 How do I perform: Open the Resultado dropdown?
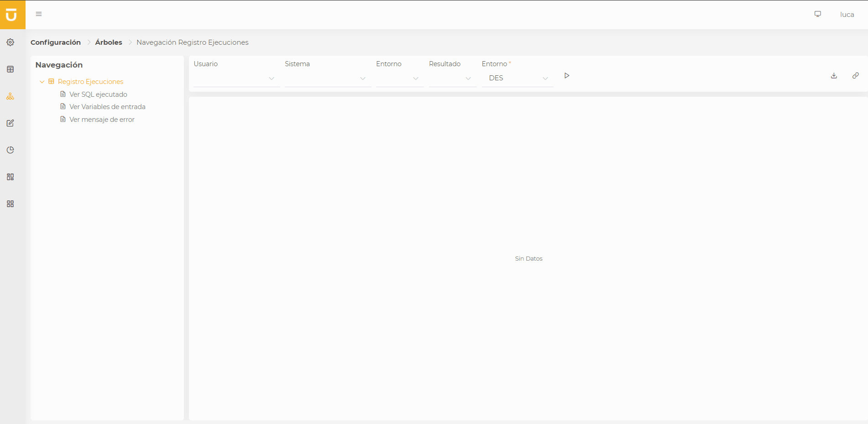pos(452,79)
